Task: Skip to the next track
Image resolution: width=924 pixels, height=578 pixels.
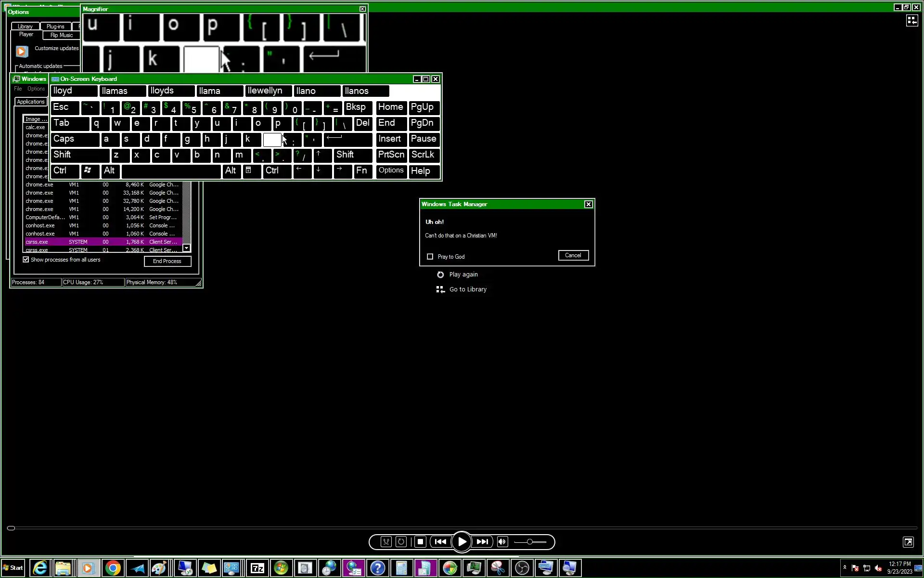Action: click(482, 542)
